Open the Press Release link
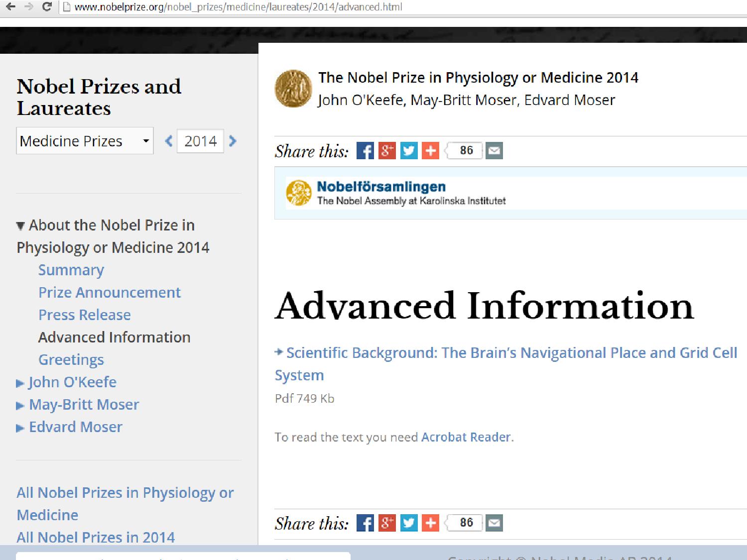747x560 pixels. pos(85,315)
